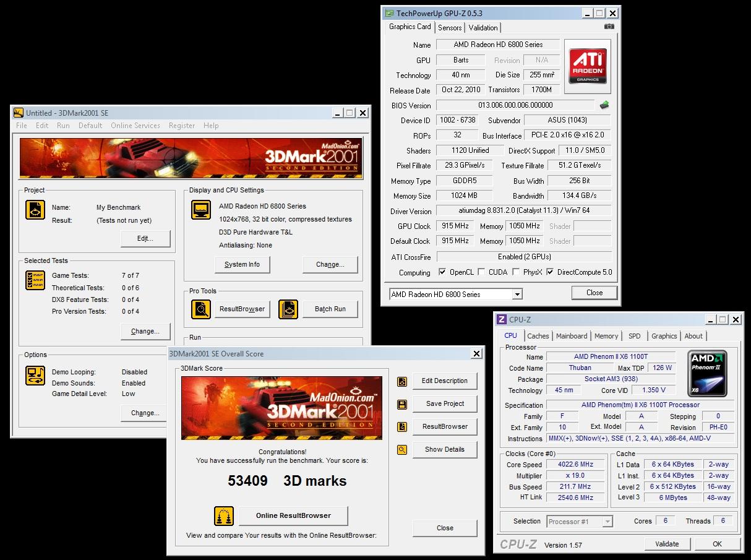
Task: Toggle the PhysX checkbox in GPU-Z
Action: point(516,272)
